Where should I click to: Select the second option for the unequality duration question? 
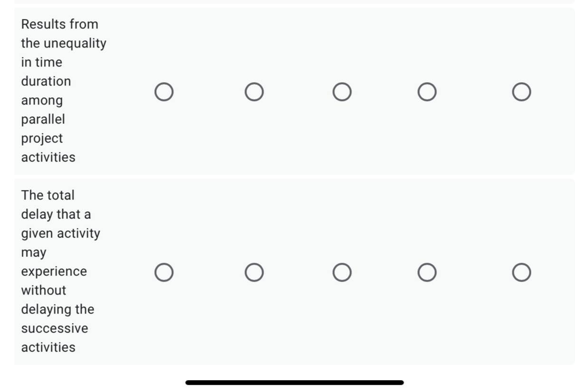click(x=254, y=91)
